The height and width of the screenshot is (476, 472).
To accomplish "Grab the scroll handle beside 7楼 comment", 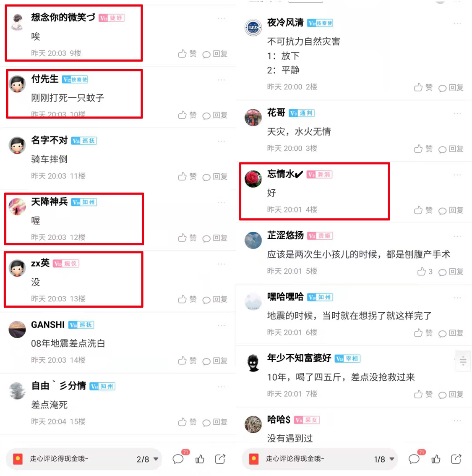I will coord(463,361).
